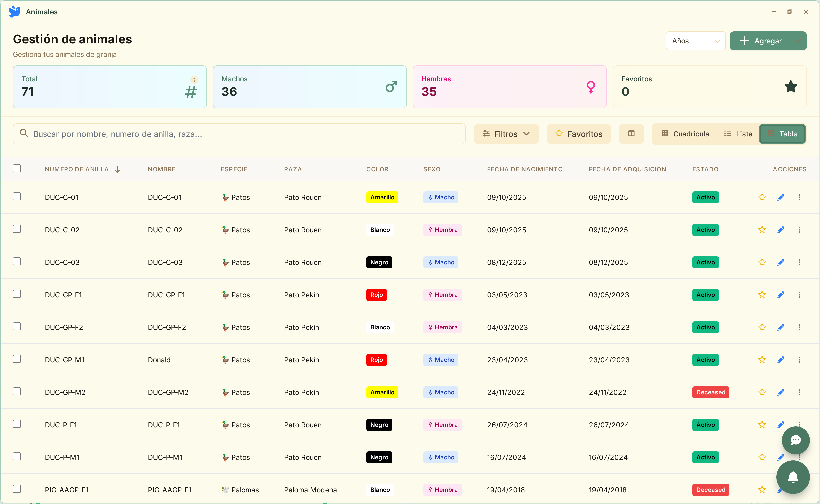The width and height of the screenshot is (820, 504).
Task: Open notifications bell floating button
Action: (793, 477)
